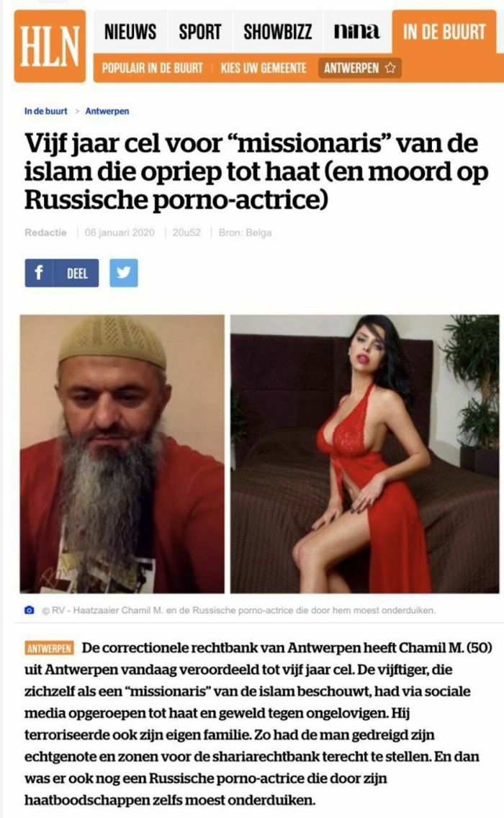The width and height of the screenshot is (504, 818).
Task: Go to Populair in de buurt
Action: point(153,68)
